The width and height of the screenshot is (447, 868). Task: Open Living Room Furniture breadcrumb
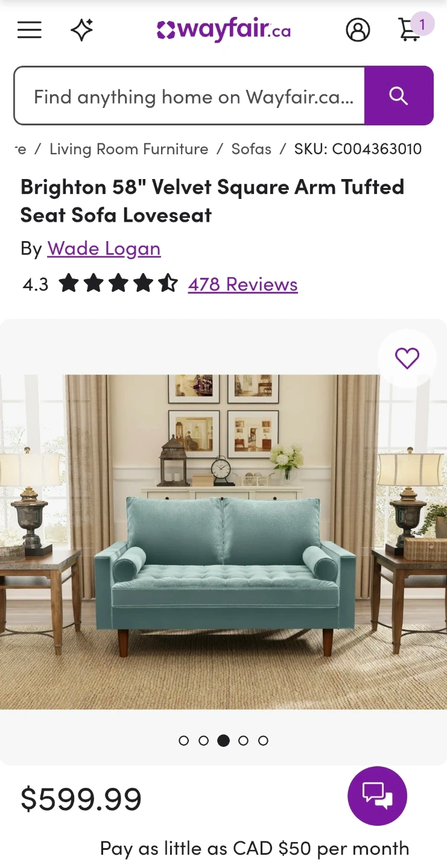(128, 149)
